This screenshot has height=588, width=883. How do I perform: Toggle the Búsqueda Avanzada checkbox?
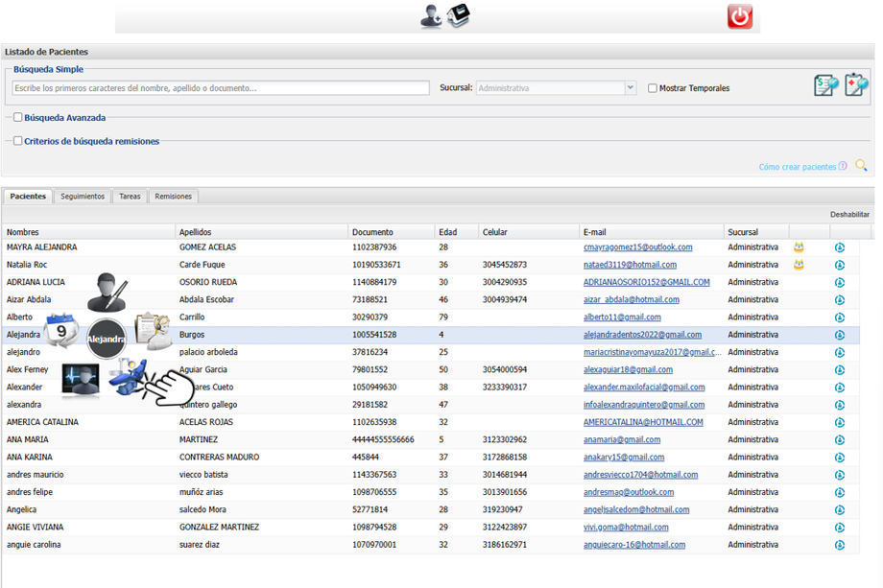[x=18, y=117]
